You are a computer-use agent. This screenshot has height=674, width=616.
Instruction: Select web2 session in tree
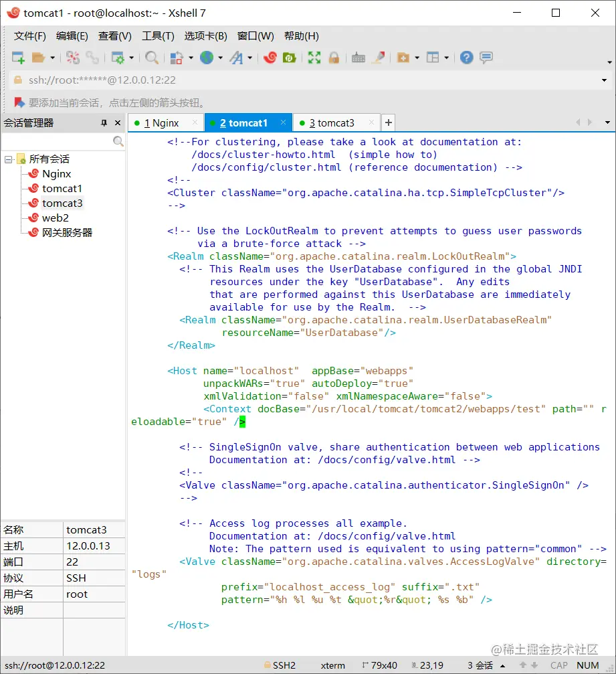click(x=56, y=218)
